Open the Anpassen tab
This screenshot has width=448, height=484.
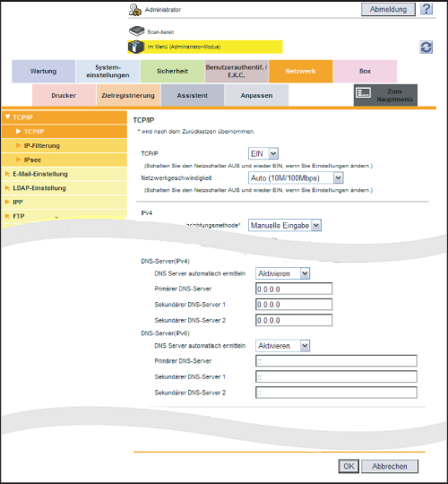tap(256, 95)
